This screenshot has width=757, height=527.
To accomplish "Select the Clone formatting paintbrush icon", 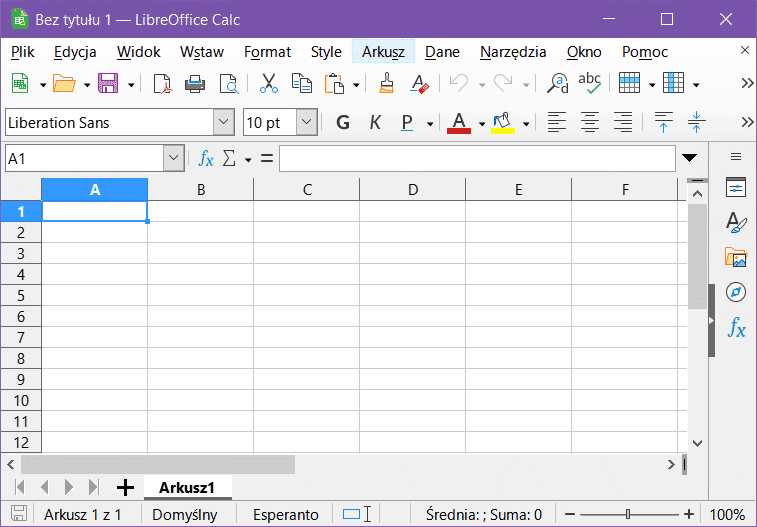I will point(387,84).
